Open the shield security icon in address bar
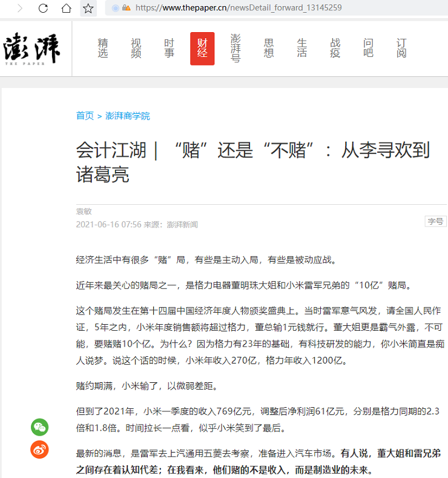 116,8
